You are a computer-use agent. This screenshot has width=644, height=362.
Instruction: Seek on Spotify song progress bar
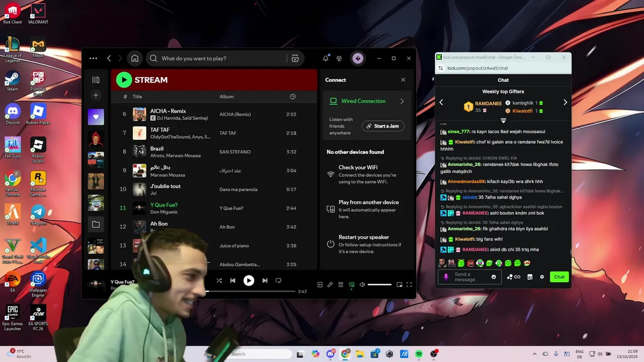pyautogui.click(x=250, y=291)
